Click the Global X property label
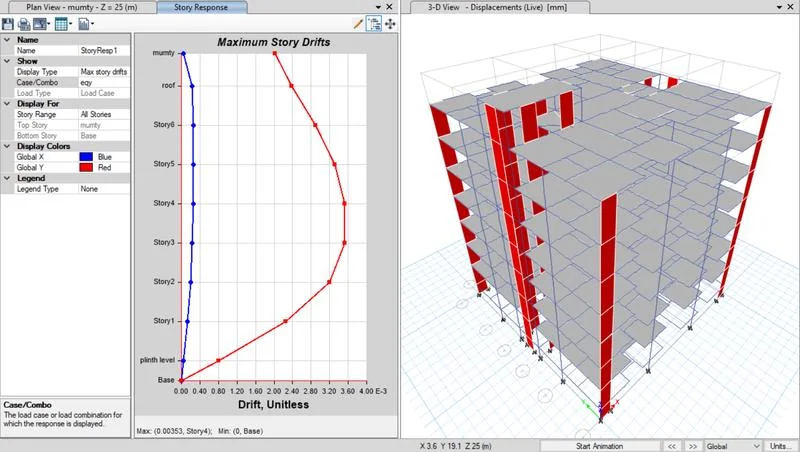 pyautogui.click(x=30, y=157)
